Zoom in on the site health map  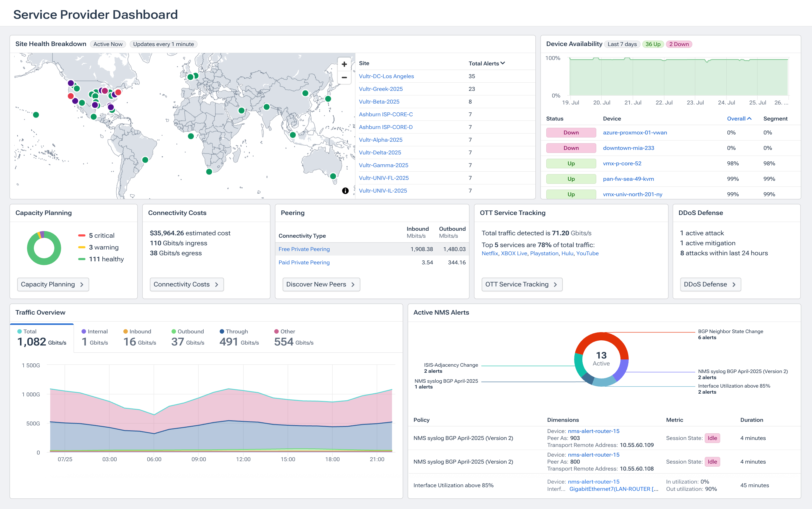(x=344, y=64)
